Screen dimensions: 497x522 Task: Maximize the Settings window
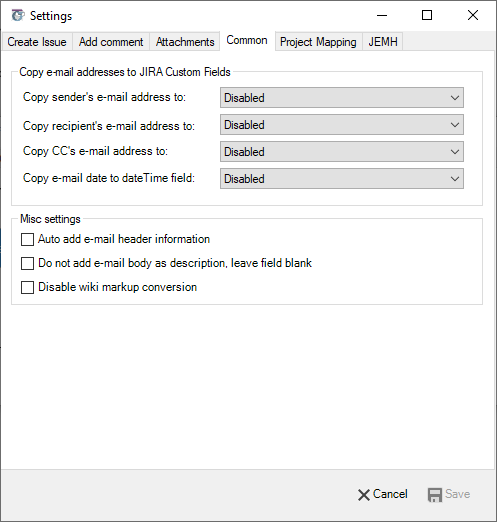[427, 15]
